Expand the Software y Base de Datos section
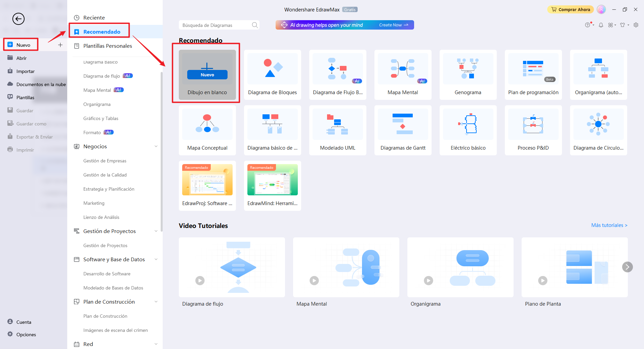 (156, 259)
